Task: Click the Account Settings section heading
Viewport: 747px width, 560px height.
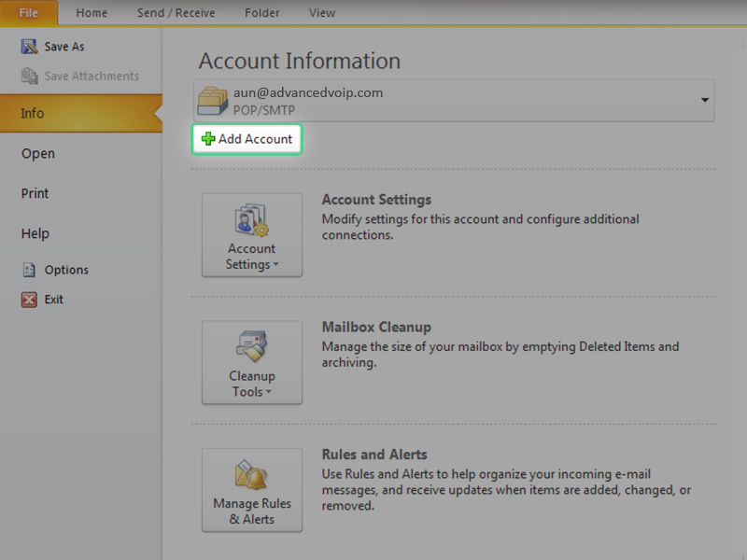Action: tap(376, 200)
